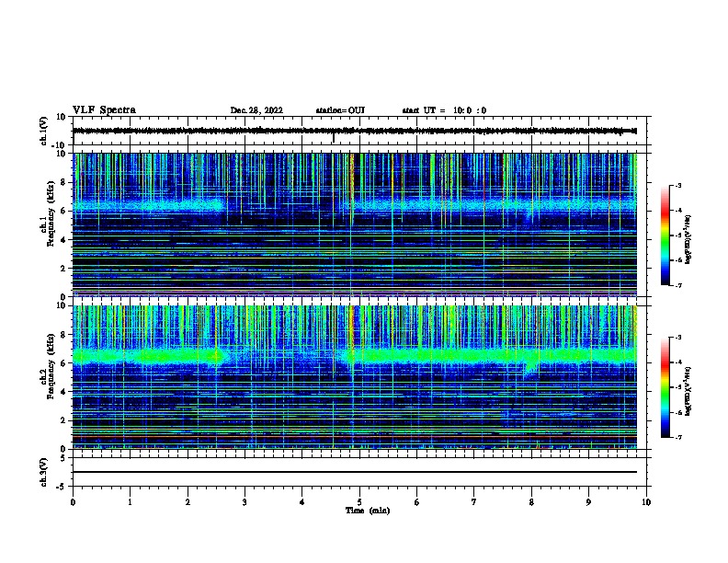The width and height of the screenshot is (728, 563).
Task: Click the 'VLF Spectra' title text
Action: pos(104,110)
